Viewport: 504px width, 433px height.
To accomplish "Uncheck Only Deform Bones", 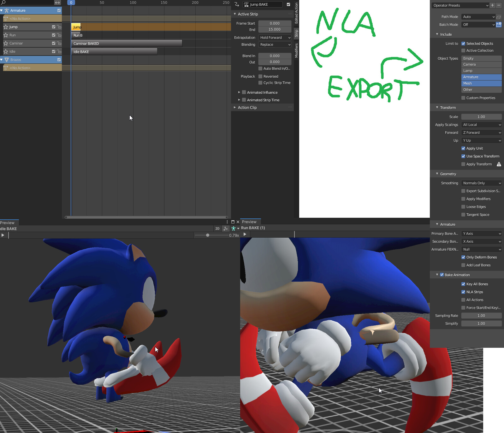I will [x=463, y=257].
